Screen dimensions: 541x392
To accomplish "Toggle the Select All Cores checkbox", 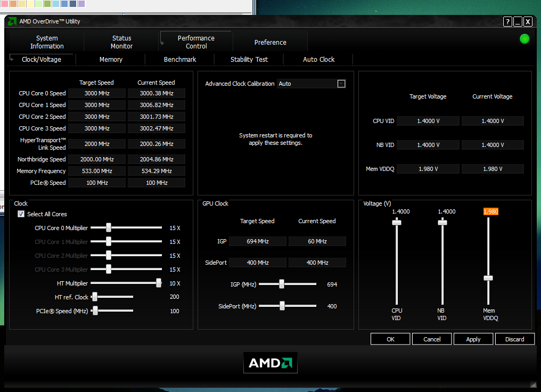I will pos(21,214).
